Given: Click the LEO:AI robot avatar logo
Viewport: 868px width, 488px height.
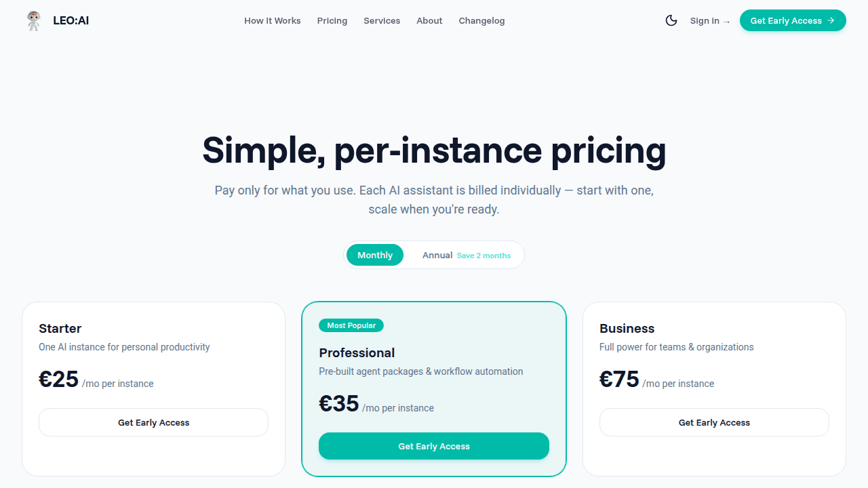Looking at the screenshot, I should [x=33, y=20].
